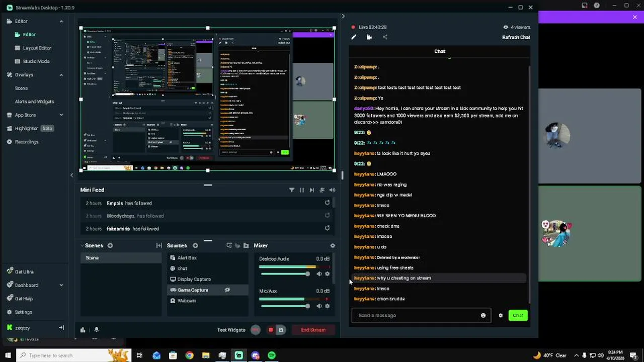Open the Recordings page
The height and width of the screenshot is (362, 644).
click(x=23, y=142)
